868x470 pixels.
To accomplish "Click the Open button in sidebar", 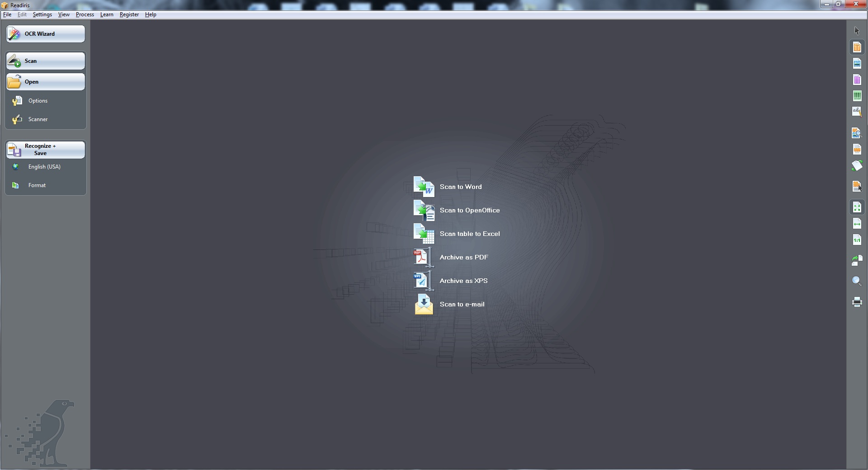I will pyautogui.click(x=46, y=82).
